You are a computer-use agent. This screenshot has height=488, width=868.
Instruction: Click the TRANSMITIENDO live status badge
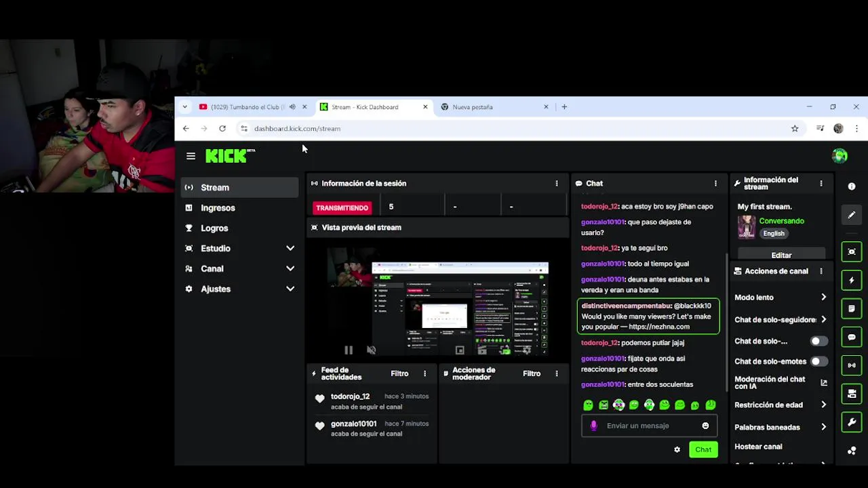coord(342,207)
